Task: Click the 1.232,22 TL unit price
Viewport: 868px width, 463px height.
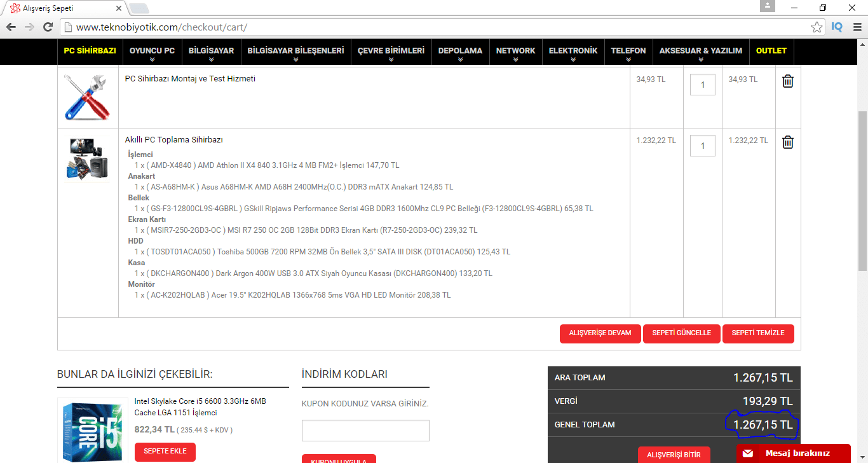Action: coord(656,141)
